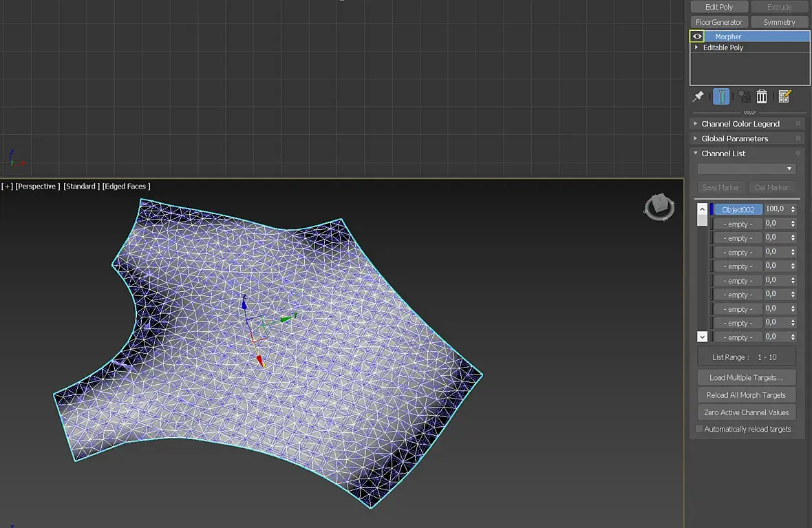Click the Save Marker button

pos(721,187)
